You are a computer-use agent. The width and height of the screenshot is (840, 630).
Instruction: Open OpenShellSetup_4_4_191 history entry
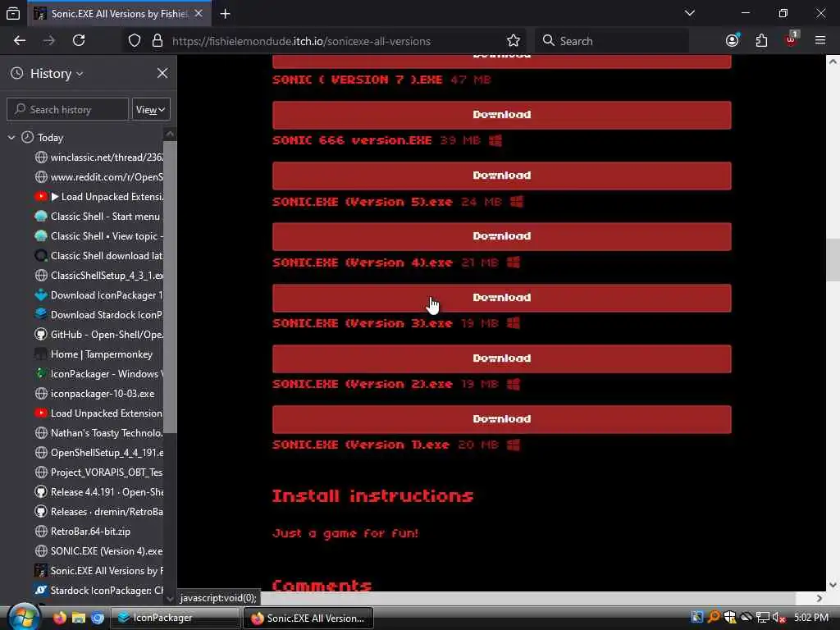tap(99, 453)
